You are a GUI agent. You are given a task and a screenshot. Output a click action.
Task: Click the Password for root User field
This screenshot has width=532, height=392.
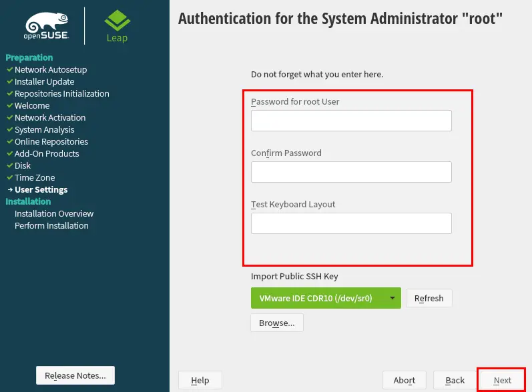click(351, 121)
